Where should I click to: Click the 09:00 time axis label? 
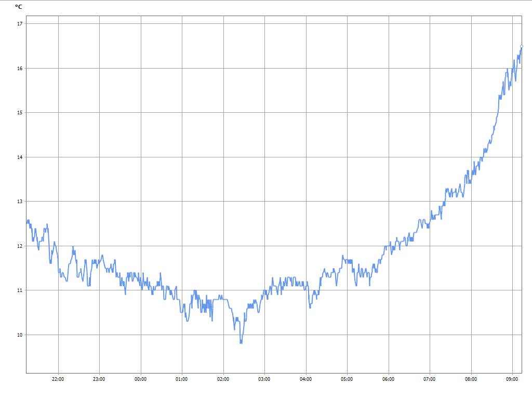512,379
